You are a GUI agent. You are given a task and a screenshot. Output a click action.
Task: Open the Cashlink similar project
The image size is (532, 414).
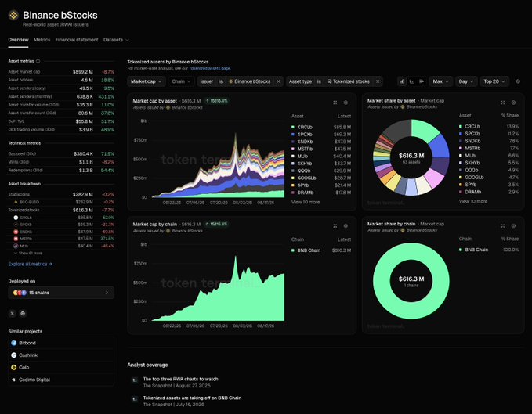pyautogui.click(x=61, y=355)
